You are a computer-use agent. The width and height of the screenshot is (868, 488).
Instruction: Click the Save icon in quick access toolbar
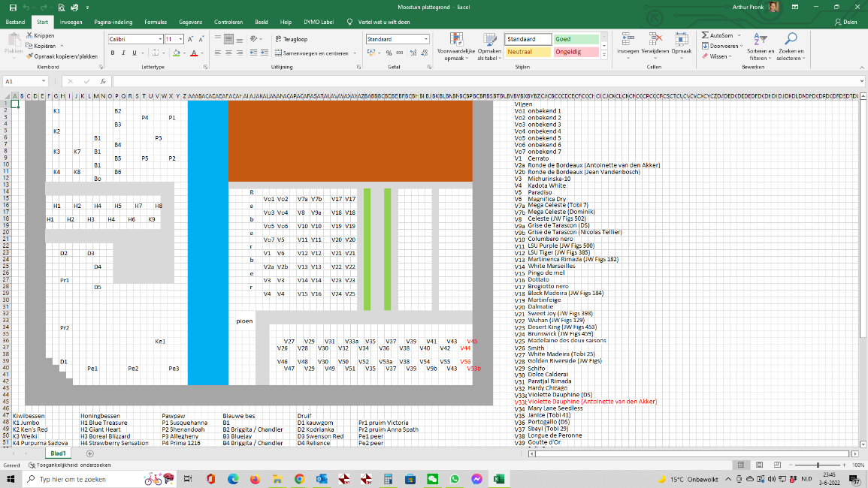click(11, 7)
